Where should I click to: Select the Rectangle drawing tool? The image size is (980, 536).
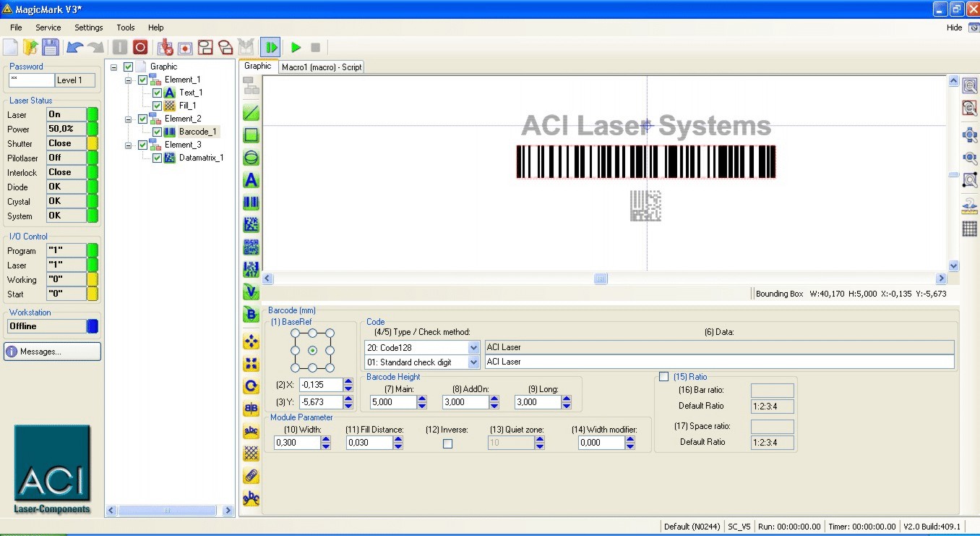[251, 135]
